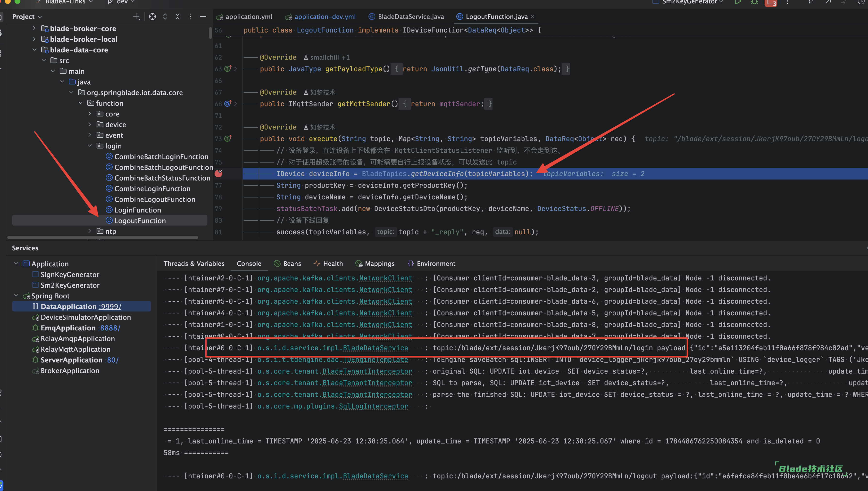
Task: Open DataApplication port :9999/ link
Action: tap(110, 307)
